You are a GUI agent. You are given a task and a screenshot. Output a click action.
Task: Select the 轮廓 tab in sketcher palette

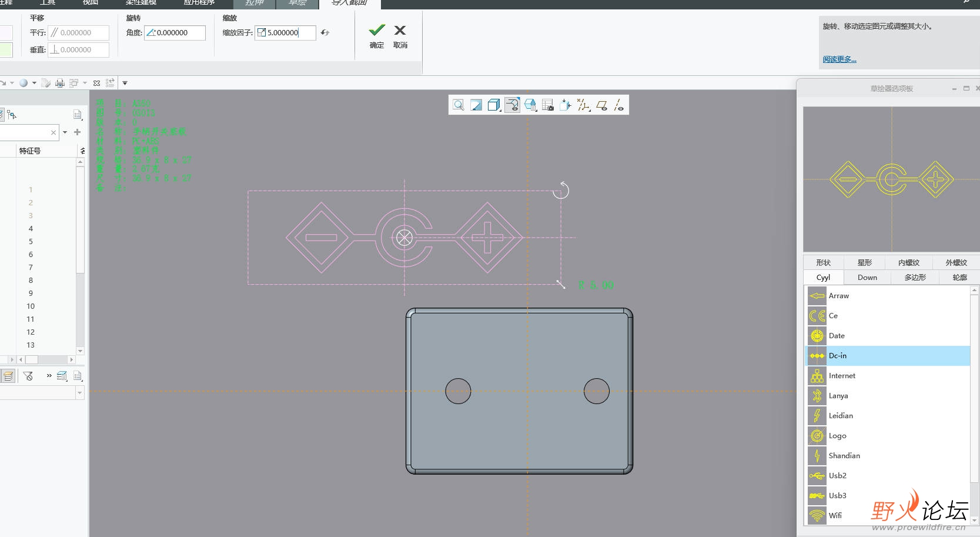click(x=959, y=278)
